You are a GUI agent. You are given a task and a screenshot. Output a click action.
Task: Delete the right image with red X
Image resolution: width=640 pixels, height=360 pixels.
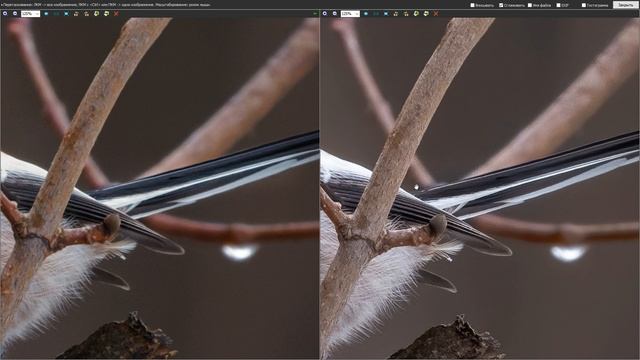[436, 13]
